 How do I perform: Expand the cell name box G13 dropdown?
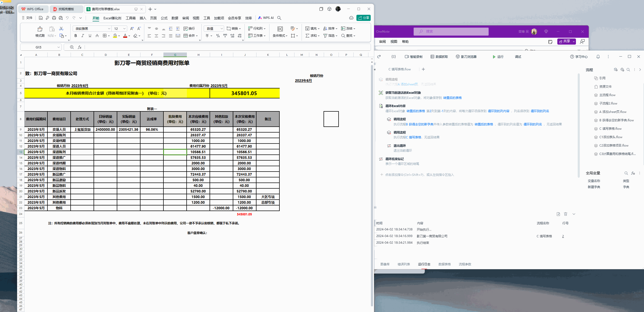59,47
